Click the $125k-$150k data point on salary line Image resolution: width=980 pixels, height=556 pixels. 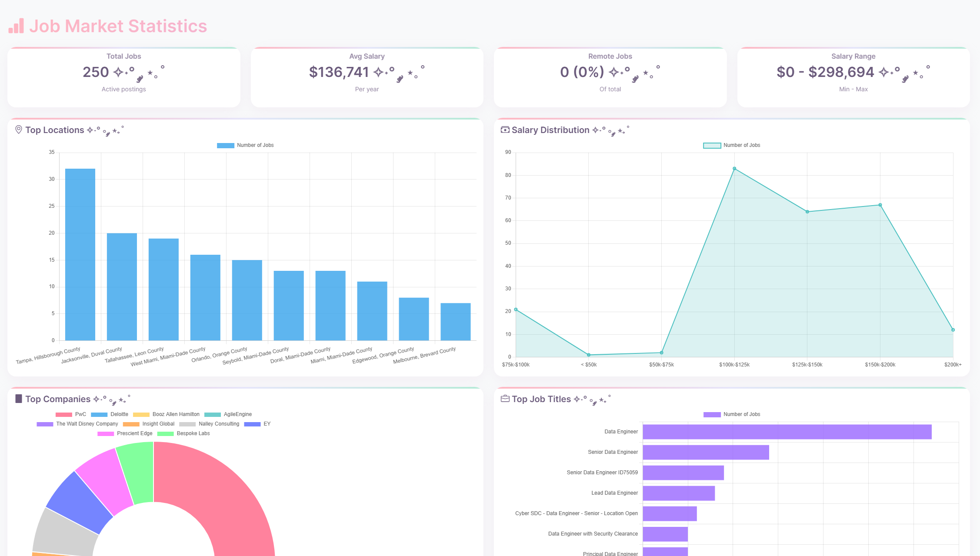click(807, 212)
